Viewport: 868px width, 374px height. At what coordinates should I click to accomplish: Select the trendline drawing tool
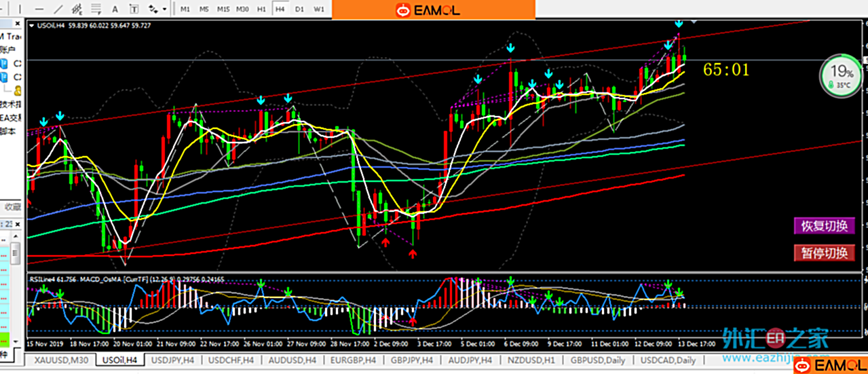[59, 10]
